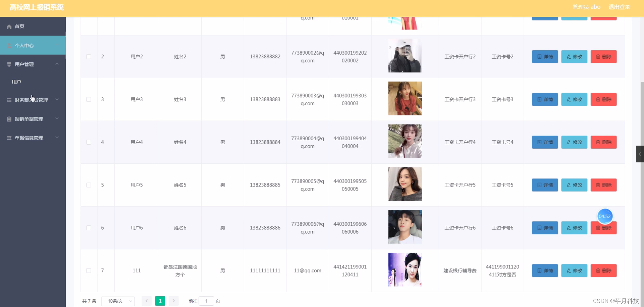The image size is (644, 307).
Task: Select the 个人中心 person icon
Action: coord(8,45)
